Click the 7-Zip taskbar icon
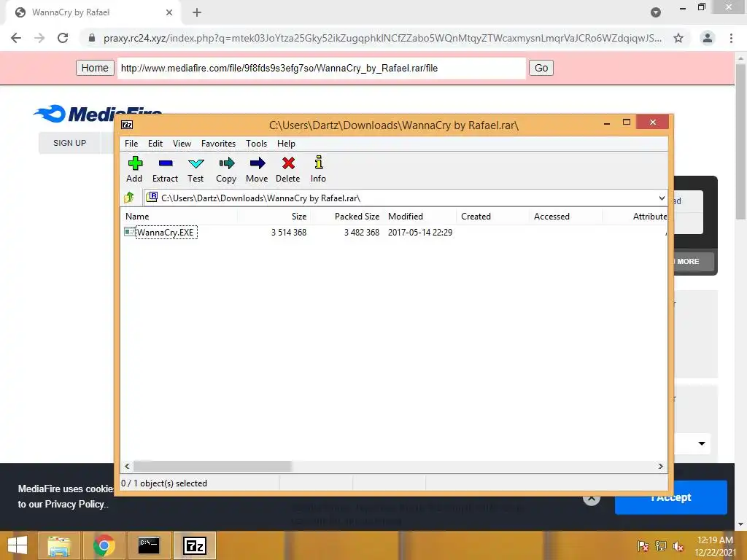747x560 pixels. coord(195,545)
